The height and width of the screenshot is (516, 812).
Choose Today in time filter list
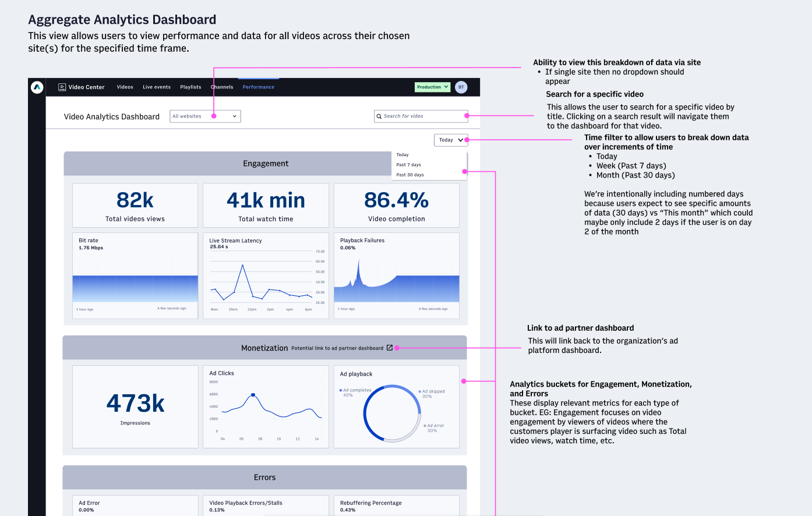(403, 155)
